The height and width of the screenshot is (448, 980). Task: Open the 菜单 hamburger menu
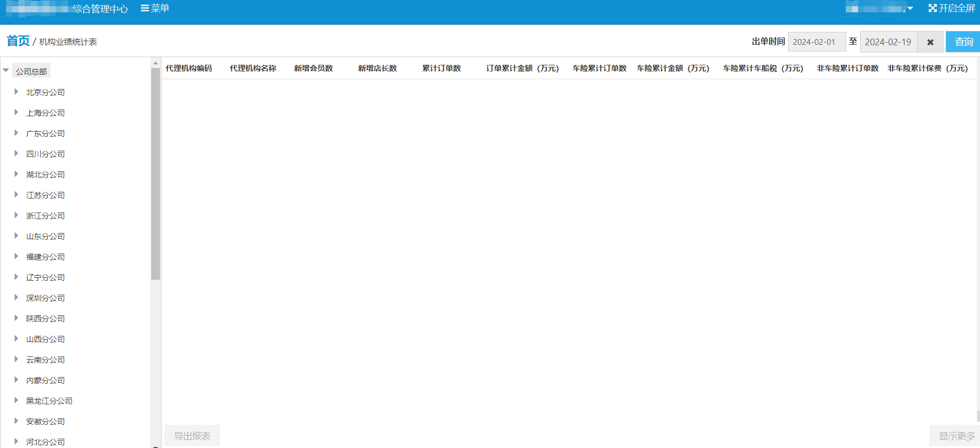pos(155,8)
